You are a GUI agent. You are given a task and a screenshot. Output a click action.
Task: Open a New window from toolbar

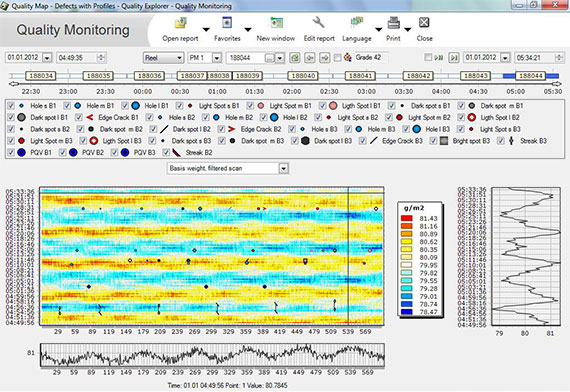pyautogui.click(x=277, y=23)
